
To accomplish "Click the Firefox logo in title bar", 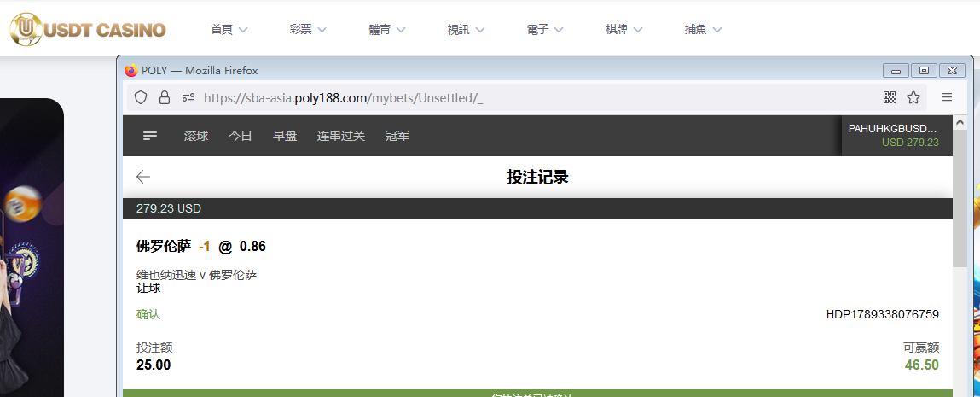I will click(x=130, y=71).
